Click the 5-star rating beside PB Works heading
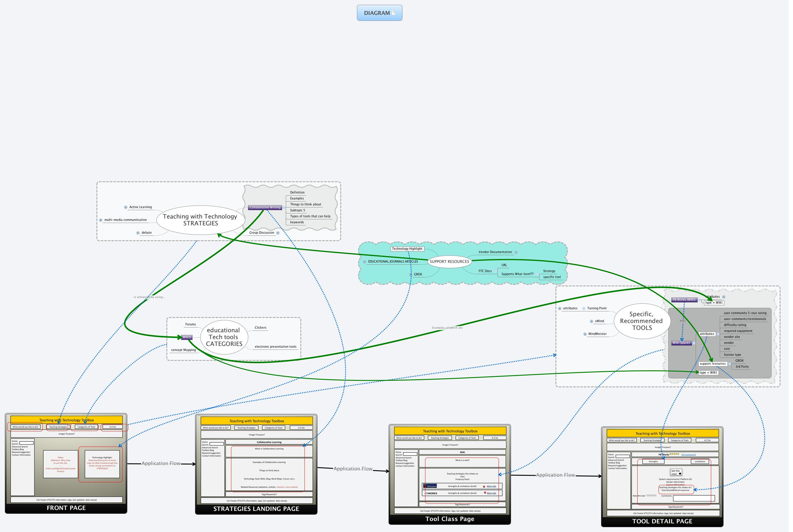Screen dimensions: 793x532 click(x=674, y=454)
